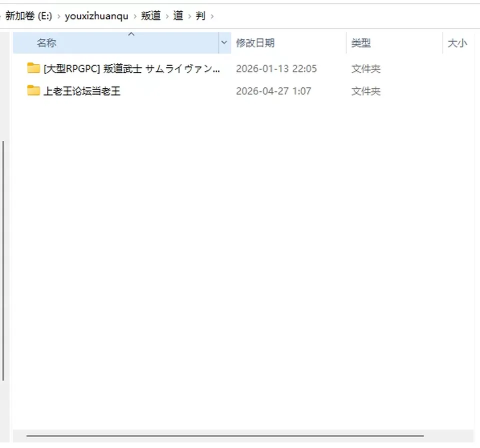The height and width of the screenshot is (448, 480).
Task: Sort files by 大小 column header
Action: point(458,43)
